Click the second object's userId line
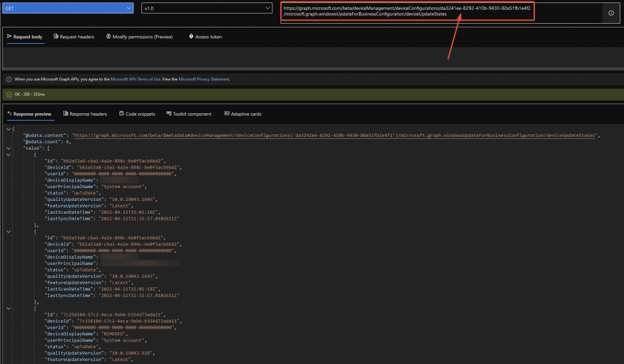The height and width of the screenshot is (364, 624). click(x=110, y=250)
